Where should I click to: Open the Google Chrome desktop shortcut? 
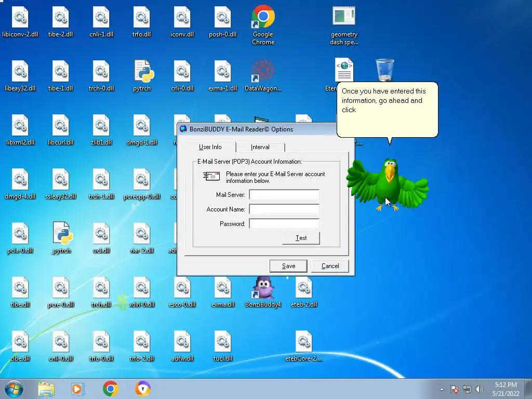coord(263,25)
